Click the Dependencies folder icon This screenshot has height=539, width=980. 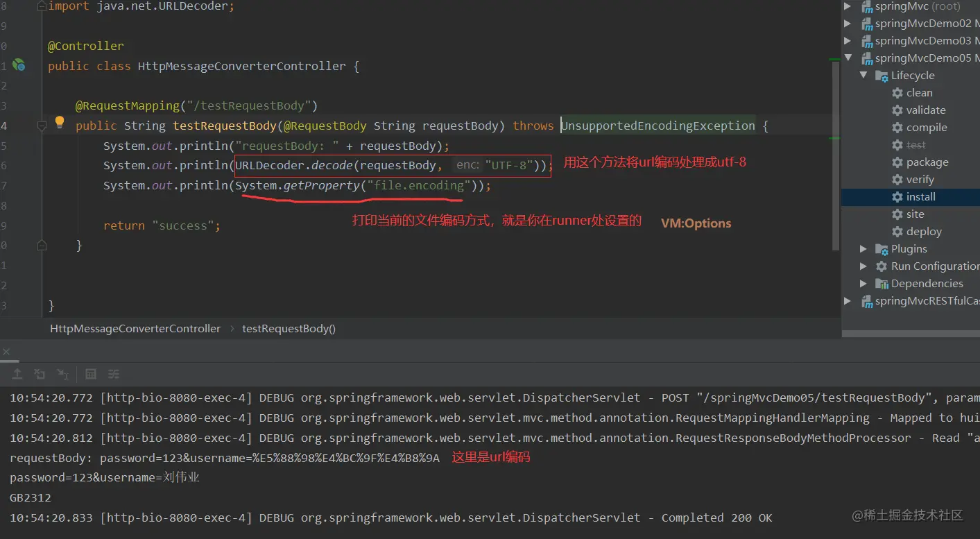(882, 284)
